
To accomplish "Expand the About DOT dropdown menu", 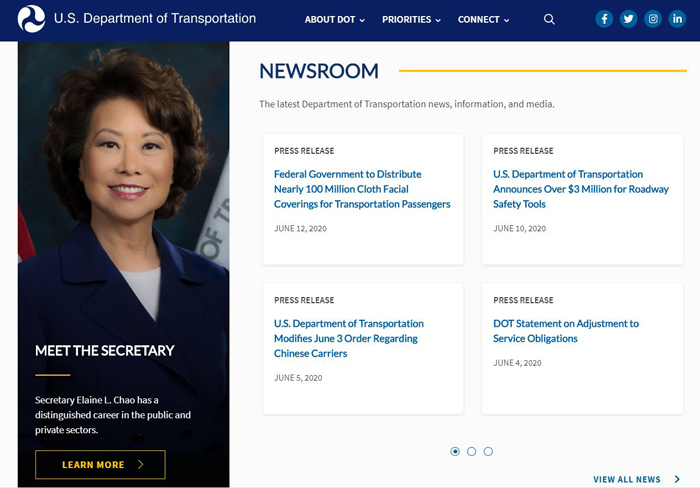I will click(x=335, y=20).
